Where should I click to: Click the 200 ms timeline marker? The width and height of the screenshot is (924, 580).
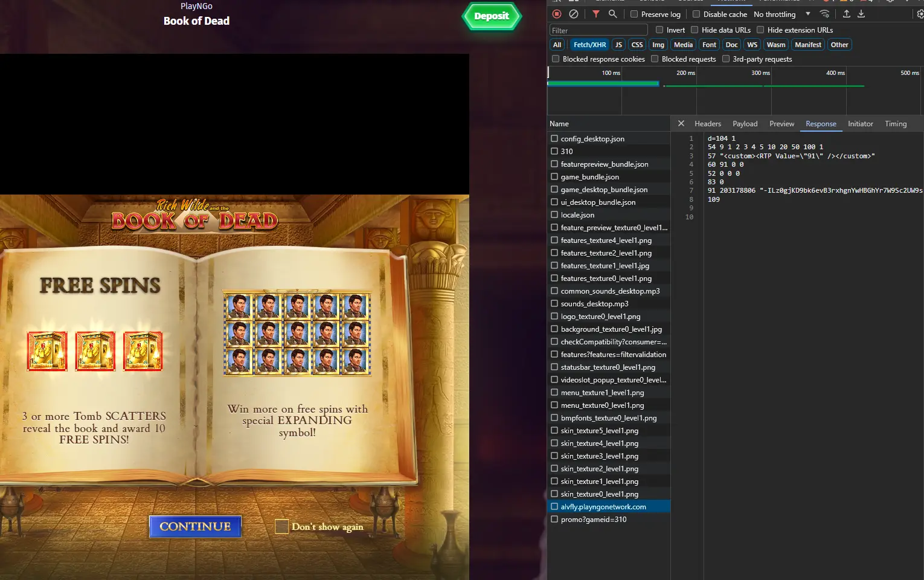click(685, 72)
